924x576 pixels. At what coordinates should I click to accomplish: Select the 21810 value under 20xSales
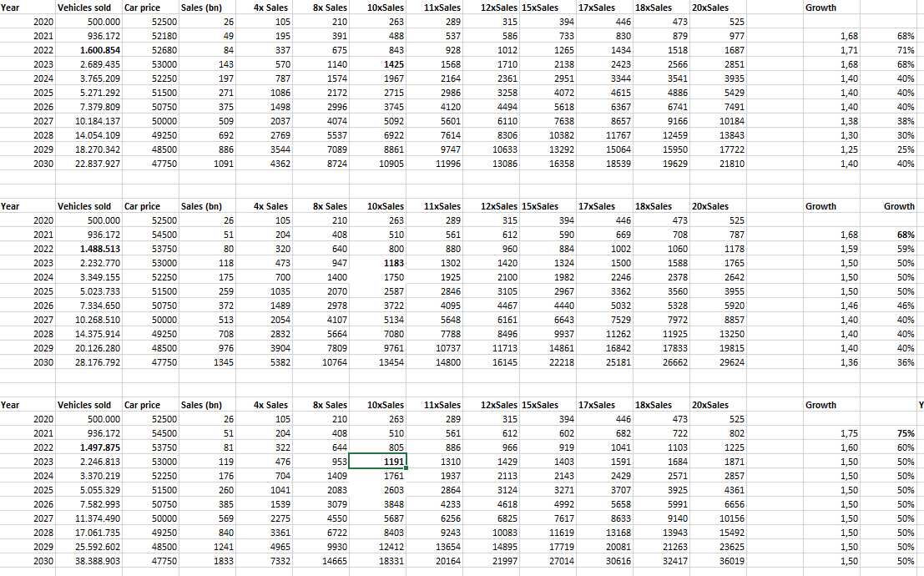[x=718, y=164]
